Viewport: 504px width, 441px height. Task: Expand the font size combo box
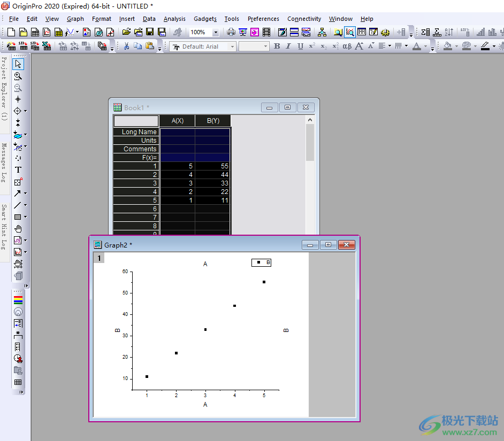(265, 47)
